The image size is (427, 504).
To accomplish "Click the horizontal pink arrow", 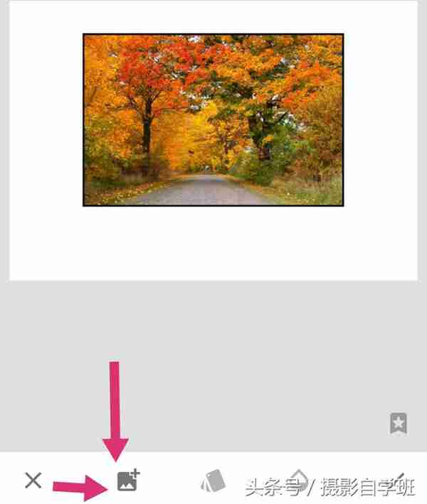I will (x=80, y=488).
